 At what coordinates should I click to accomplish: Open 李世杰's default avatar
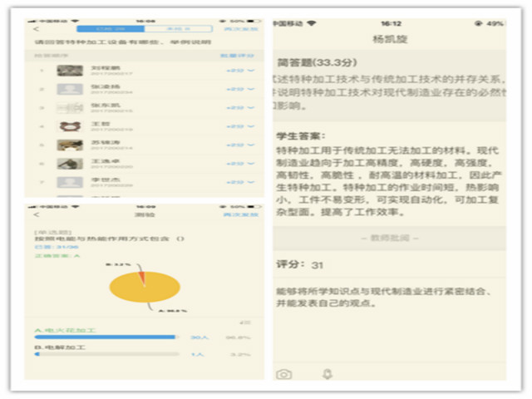[70, 182]
